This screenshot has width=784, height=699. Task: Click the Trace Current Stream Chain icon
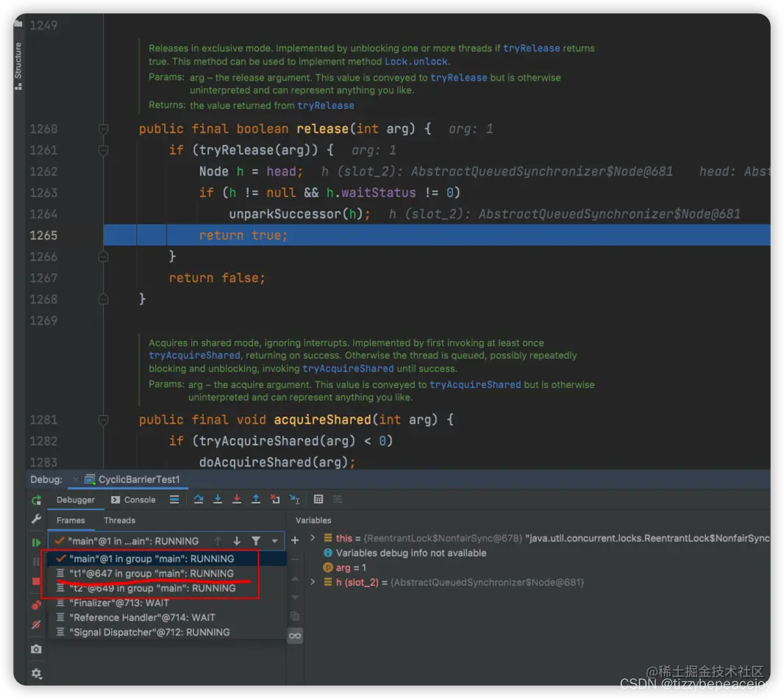338,499
